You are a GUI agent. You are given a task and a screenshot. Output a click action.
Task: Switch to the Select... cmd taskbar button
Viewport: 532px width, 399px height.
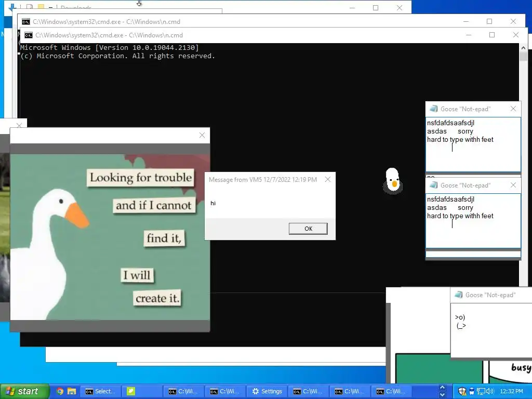pyautogui.click(x=100, y=391)
